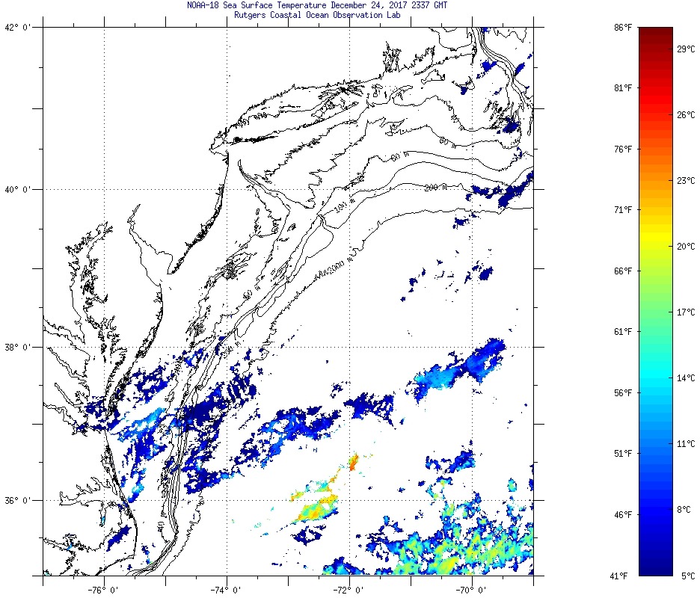Click the 86°F label on temperature scale
The image size is (700, 598).
pyautogui.click(x=623, y=28)
